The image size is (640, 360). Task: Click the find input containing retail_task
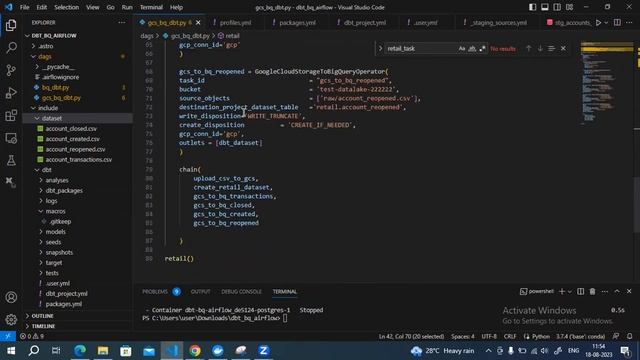point(420,49)
